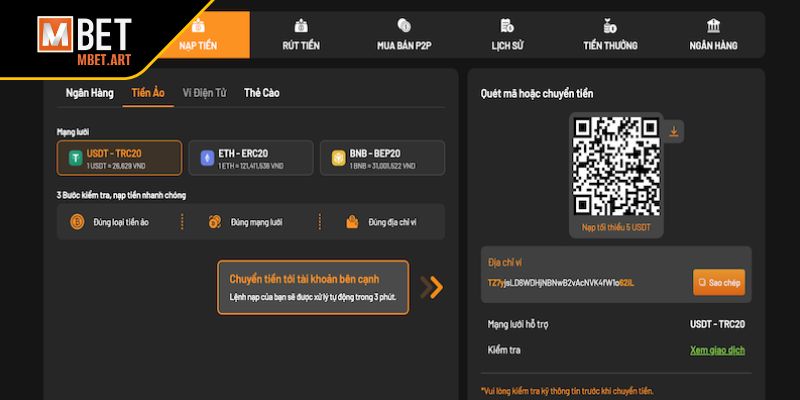Open Lịch Sử transaction history
The image size is (800, 400).
coord(508,35)
